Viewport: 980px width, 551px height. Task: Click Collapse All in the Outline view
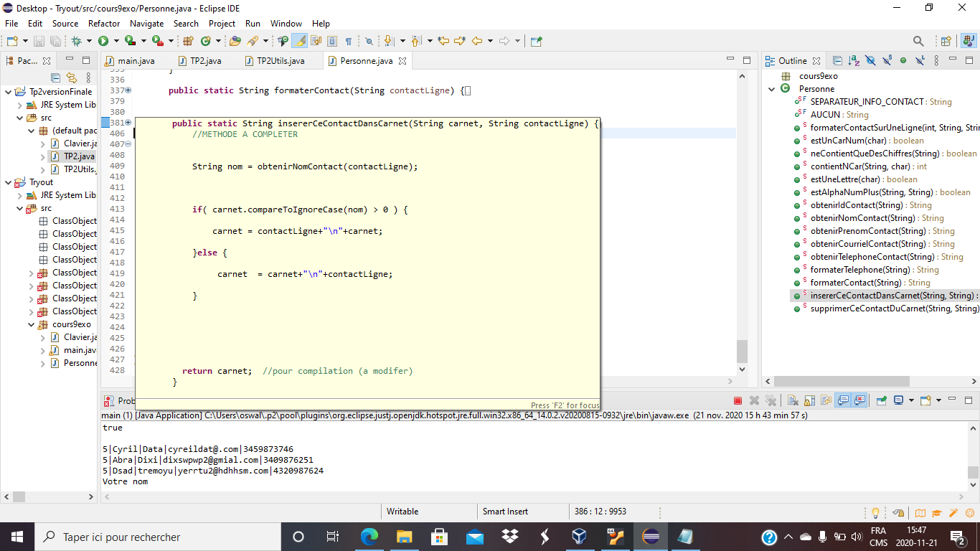tap(837, 60)
